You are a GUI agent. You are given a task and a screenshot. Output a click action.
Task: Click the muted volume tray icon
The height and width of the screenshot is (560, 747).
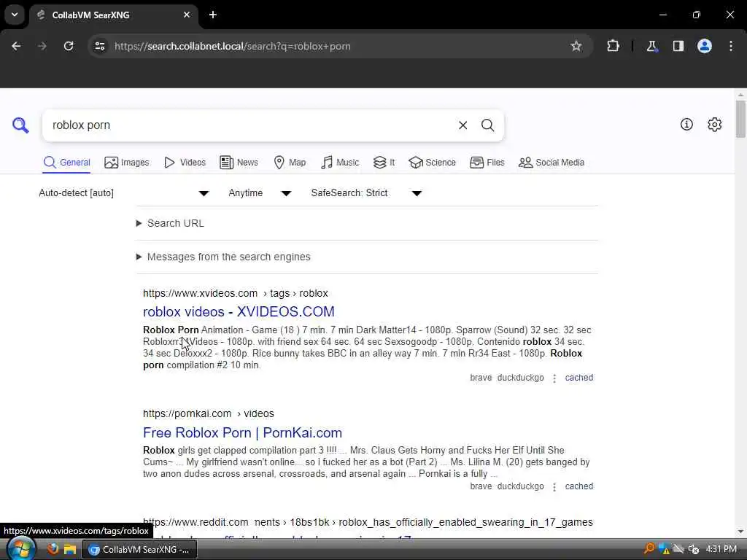[694, 549]
